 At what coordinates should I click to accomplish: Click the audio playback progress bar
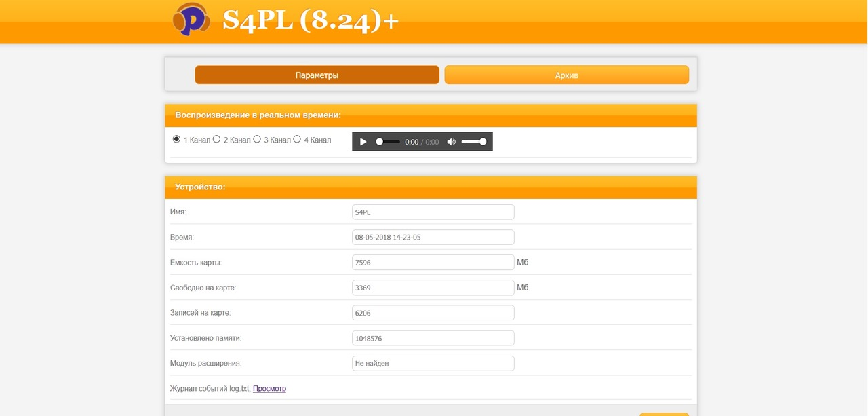tap(388, 142)
